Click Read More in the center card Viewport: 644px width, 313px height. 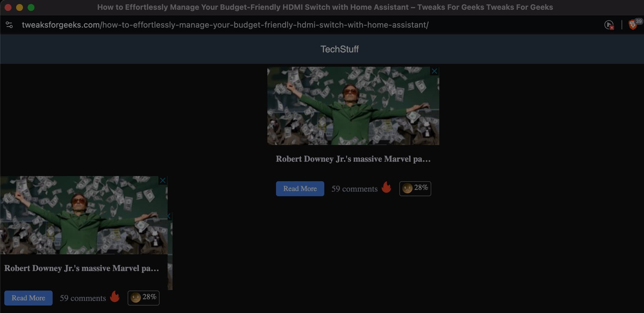(x=300, y=189)
